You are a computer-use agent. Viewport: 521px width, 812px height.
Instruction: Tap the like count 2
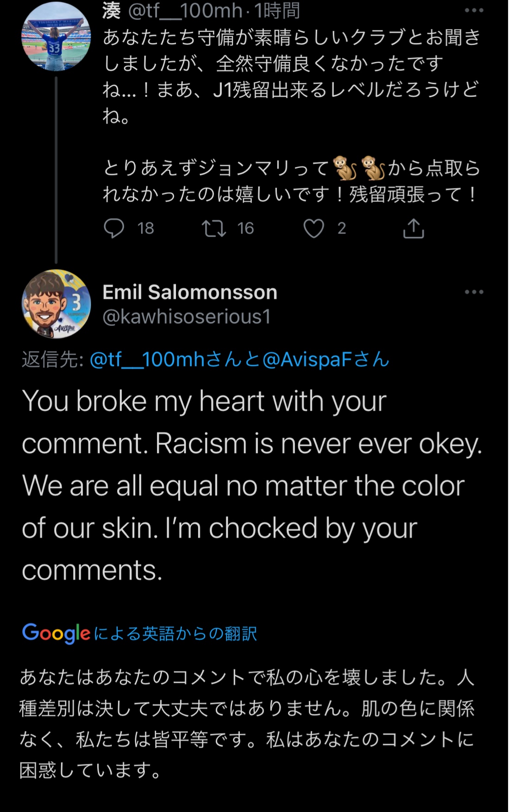coord(342,228)
